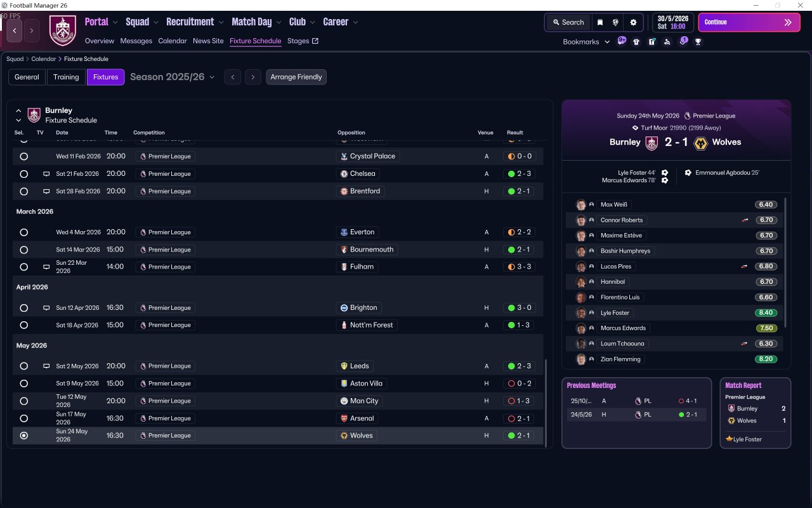This screenshot has width=812, height=508.
Task: Go to next season with right chevron
Action: [x=253, y=77]
